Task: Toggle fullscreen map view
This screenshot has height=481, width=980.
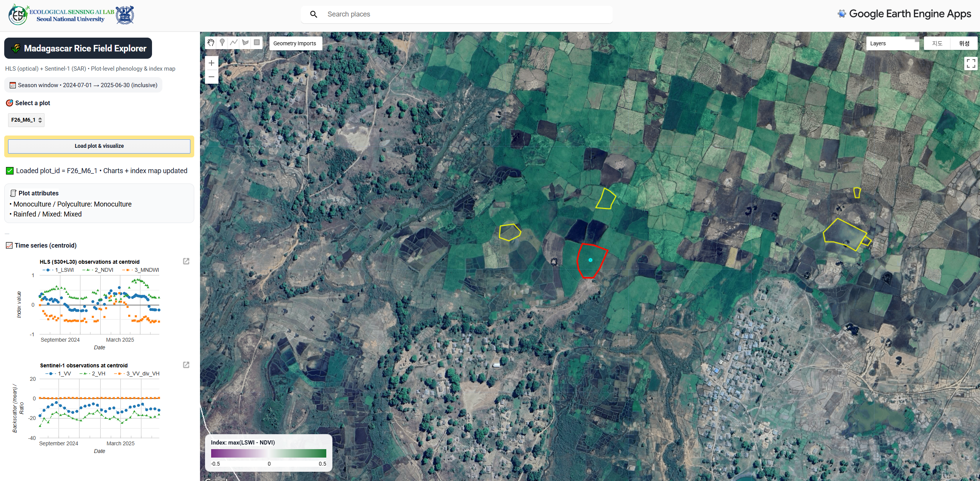Action: coord(971,63)
